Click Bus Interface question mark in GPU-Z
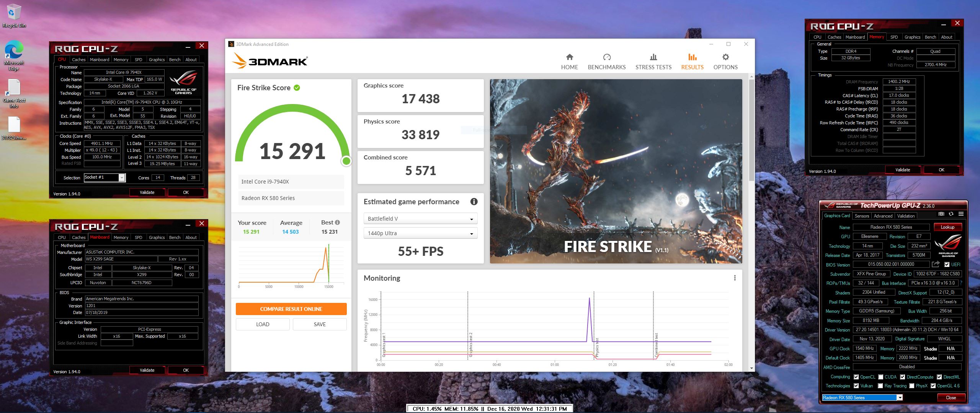The height and width of the screenshot is (413, 980). click(961, 283)
